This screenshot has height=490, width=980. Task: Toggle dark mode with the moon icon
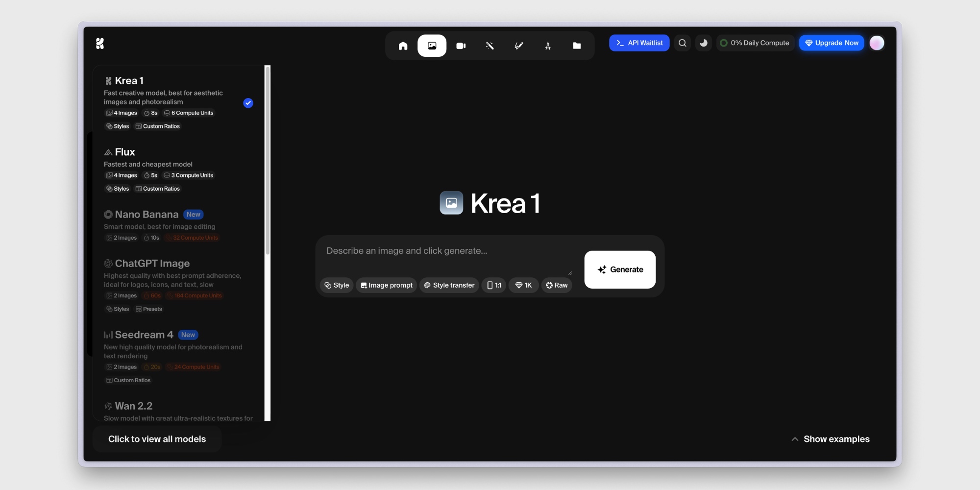pos(704,43)
